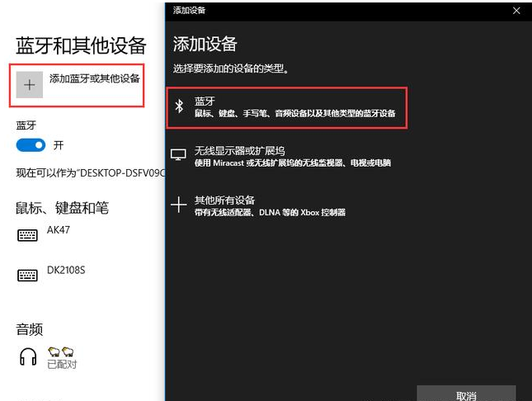The image size is (532, 401).
Task: Click the '开' toggle state label
Action: [59, 145]
